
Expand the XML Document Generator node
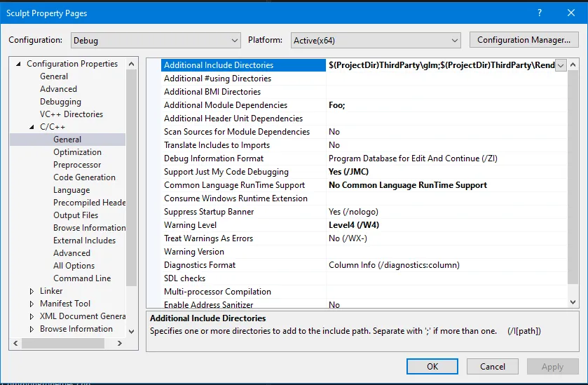(32, 316)
